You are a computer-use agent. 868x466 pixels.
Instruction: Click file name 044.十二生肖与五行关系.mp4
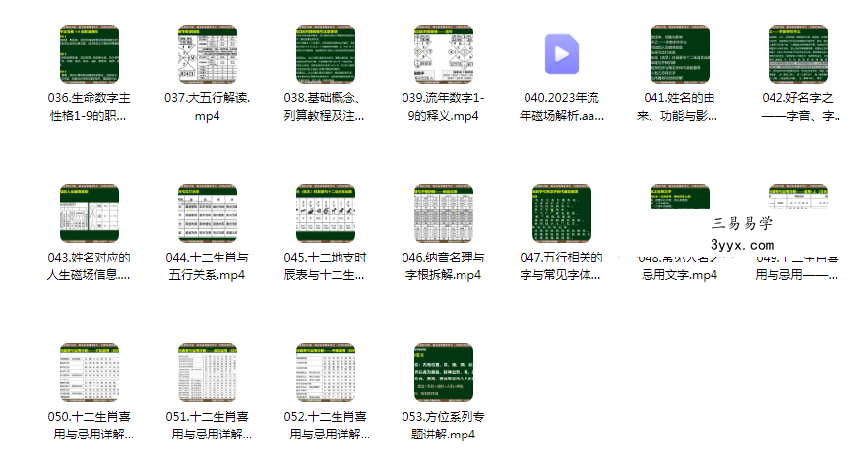[207, 265]
